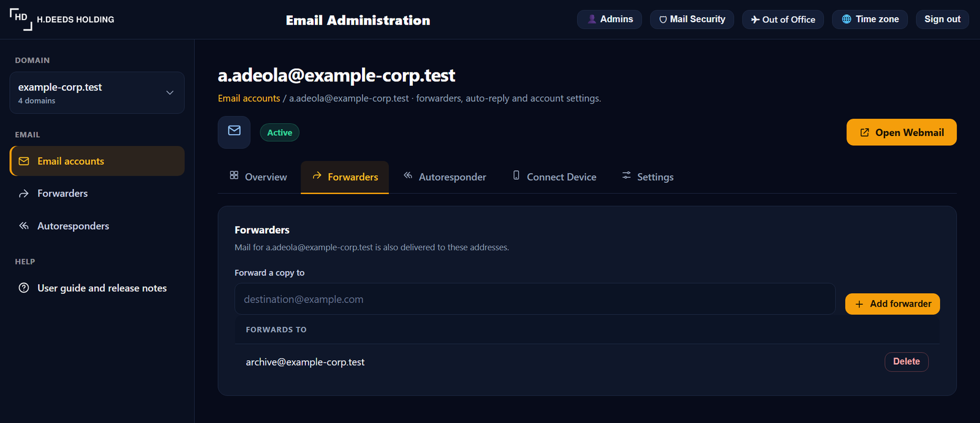980x423 pixels.
Task: Click the FORWARDS TO column header
Action: point(276,329)
